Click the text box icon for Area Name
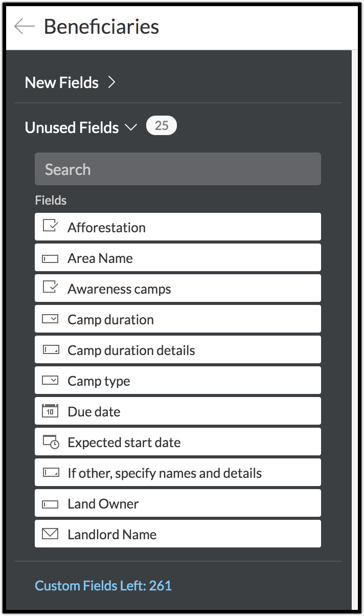 tap(50, 258)
